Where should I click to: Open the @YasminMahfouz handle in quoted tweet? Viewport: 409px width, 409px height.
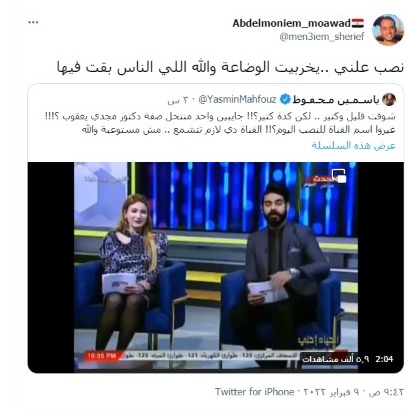[238, 99]
